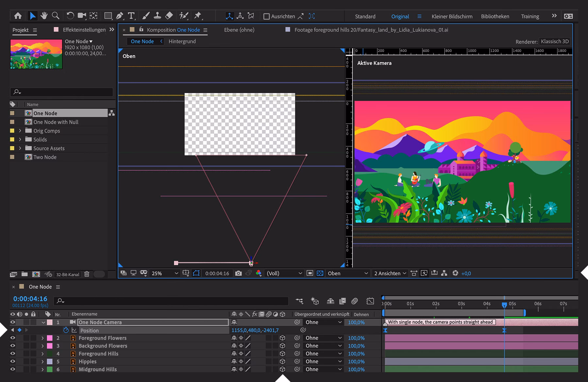Take a snapshot with the camera icon
Screen dimensions: 588x382
[238, 273]
